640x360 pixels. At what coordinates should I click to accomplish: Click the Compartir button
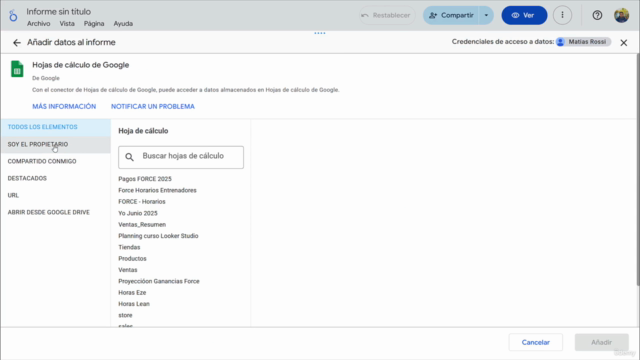[x=451, y=16]
